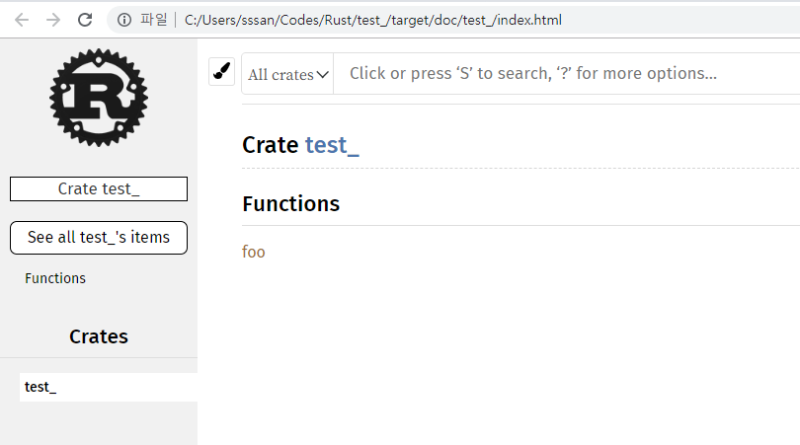
Task: Click See all test_'s items button
Action: 98,238
